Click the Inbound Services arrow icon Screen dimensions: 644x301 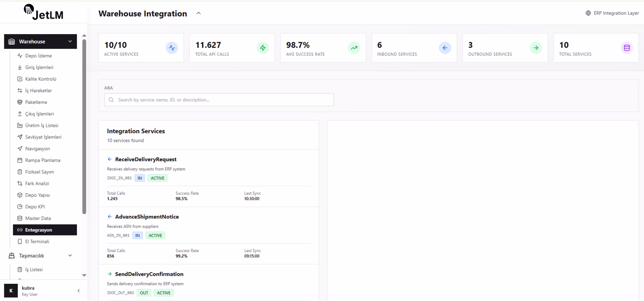445,48
